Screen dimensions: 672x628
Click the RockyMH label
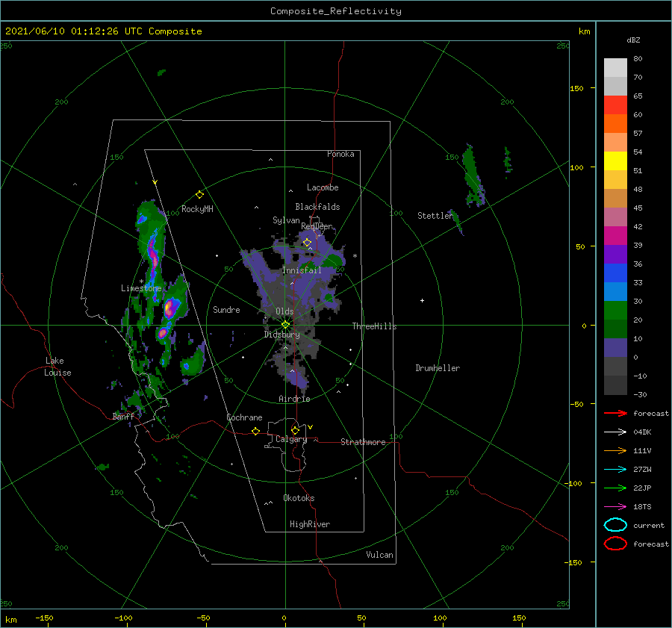[x=197, y=209]
